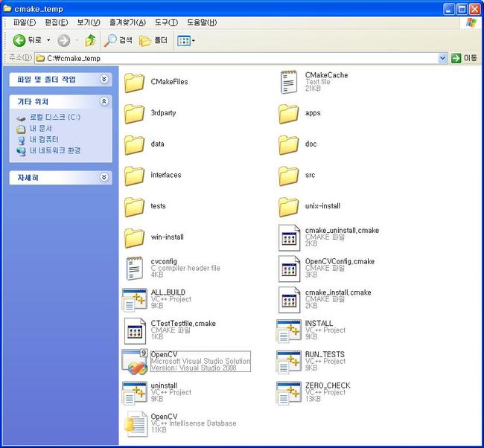484x448 pixels.
Task: Open the 3rdparty folder icon
Action: 134,114
